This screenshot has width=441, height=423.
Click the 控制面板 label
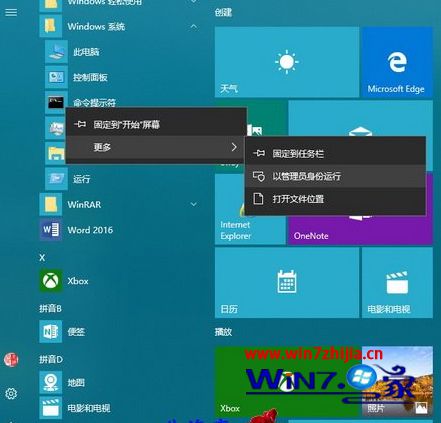[x=90, y=77]
